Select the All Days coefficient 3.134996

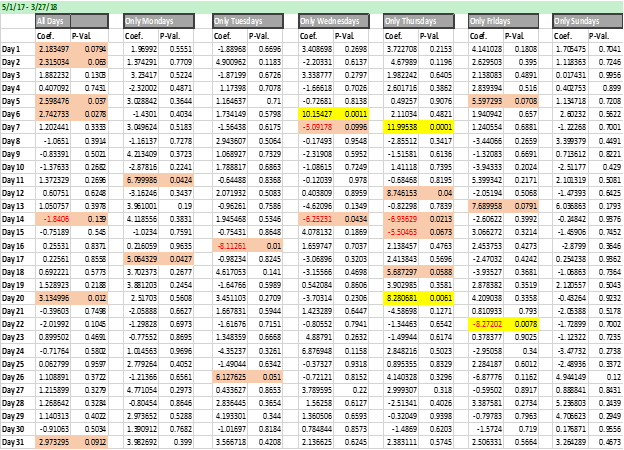(53, 298)
